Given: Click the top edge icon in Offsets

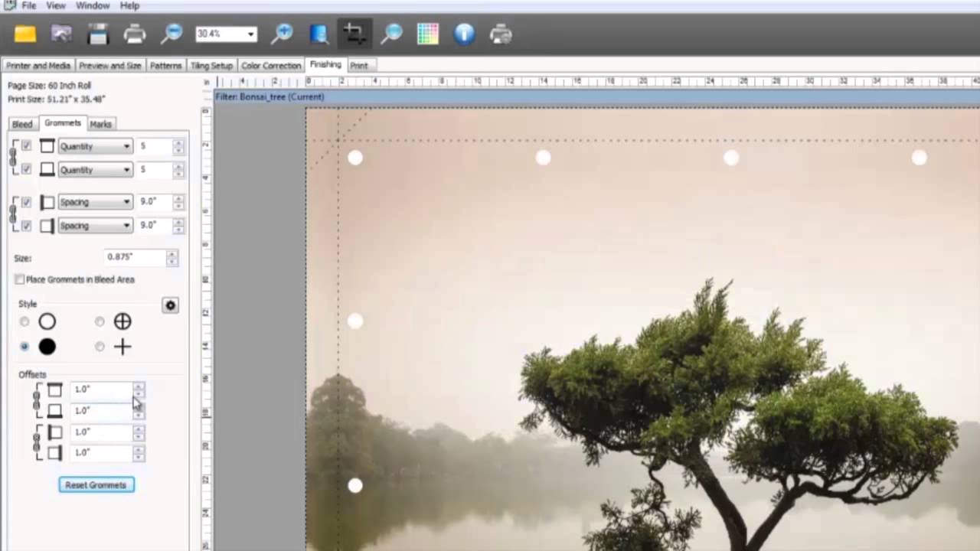Looking at the screenshot, I should (54, 390).
